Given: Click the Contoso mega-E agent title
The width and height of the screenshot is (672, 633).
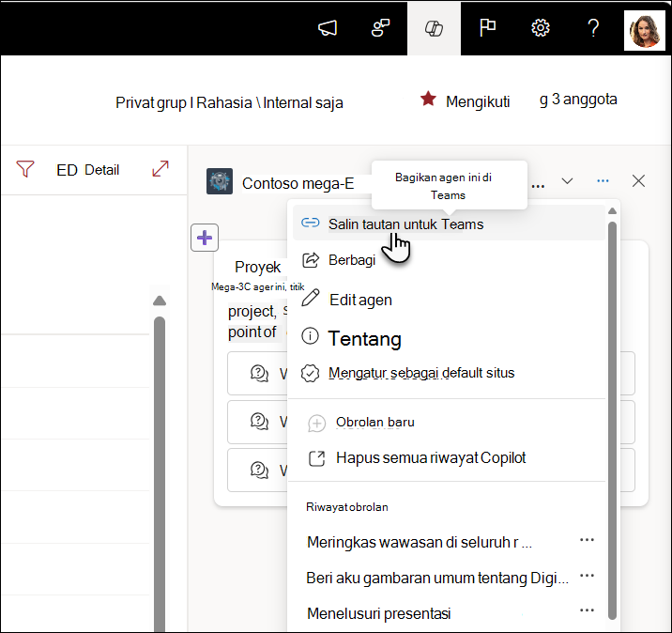Looking at the screenshot, I should click(x=298, y=183).
